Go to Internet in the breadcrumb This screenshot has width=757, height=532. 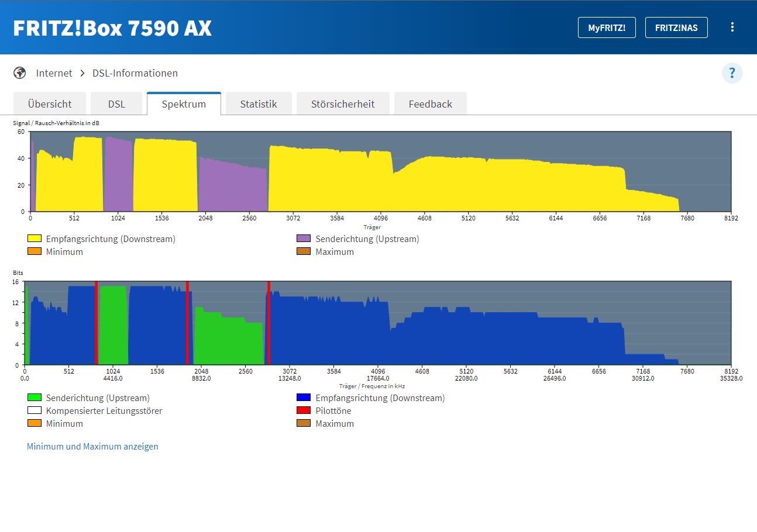[x=54, y=73]
